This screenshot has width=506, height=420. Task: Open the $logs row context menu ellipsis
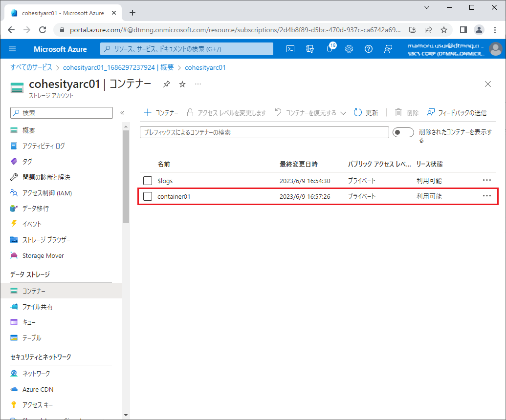click(486, 180)
